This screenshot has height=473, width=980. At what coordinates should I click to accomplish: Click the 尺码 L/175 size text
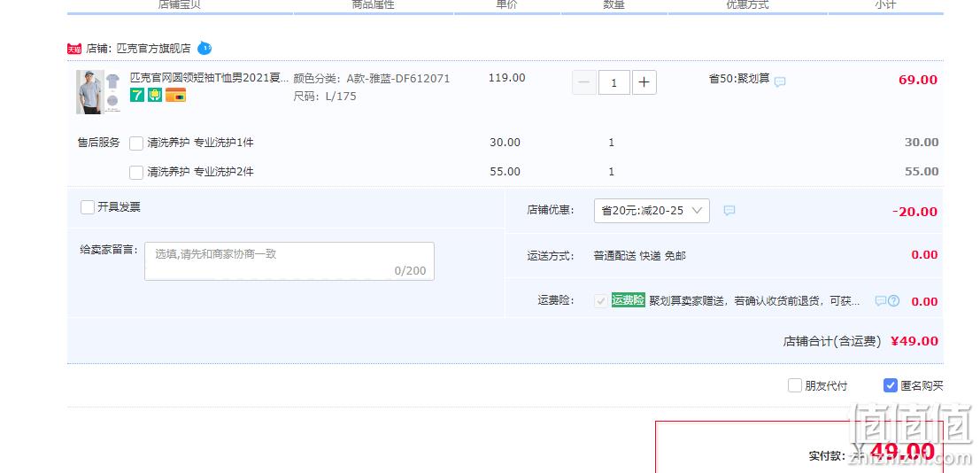point(324,97)
